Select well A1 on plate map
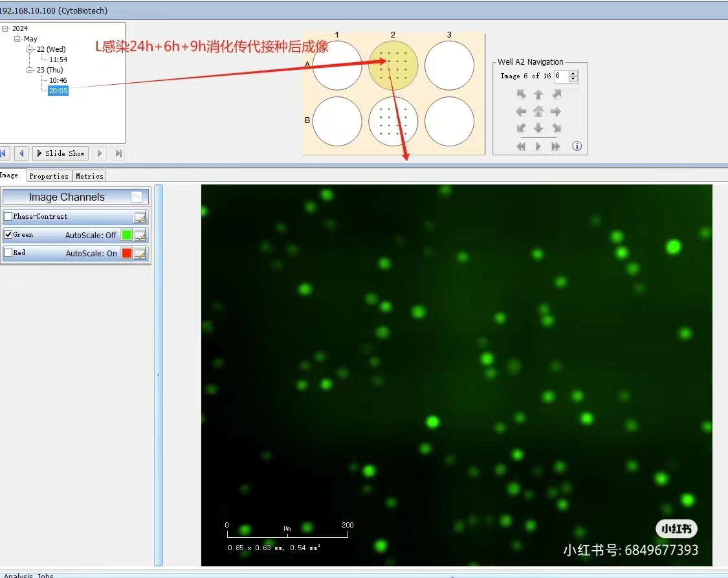This screenshot has width=728, height=578. pos(337,65)
